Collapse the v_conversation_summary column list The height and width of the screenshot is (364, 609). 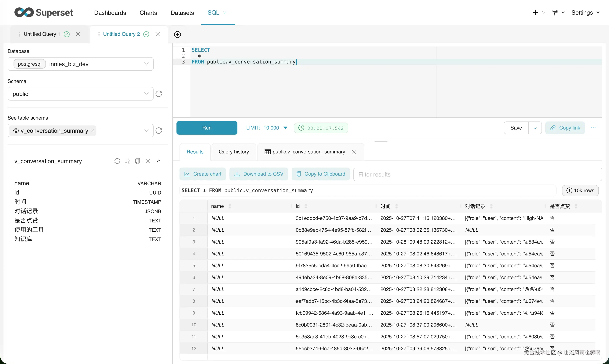click(x=159, y=161)
